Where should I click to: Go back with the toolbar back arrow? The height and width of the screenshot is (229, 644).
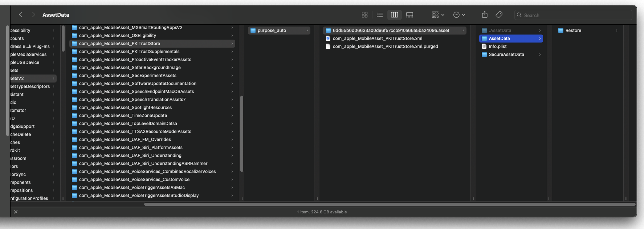20,15
